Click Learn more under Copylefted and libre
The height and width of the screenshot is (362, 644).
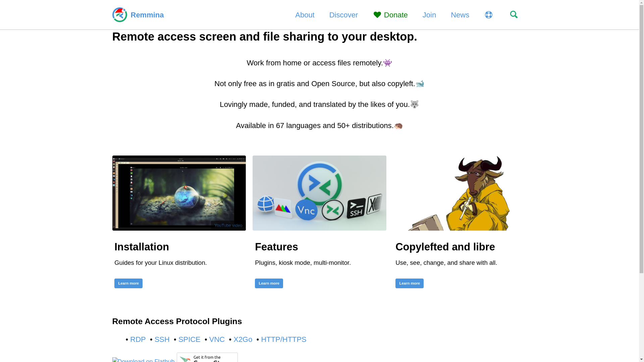pyautogui.click(x=409, y=283)
